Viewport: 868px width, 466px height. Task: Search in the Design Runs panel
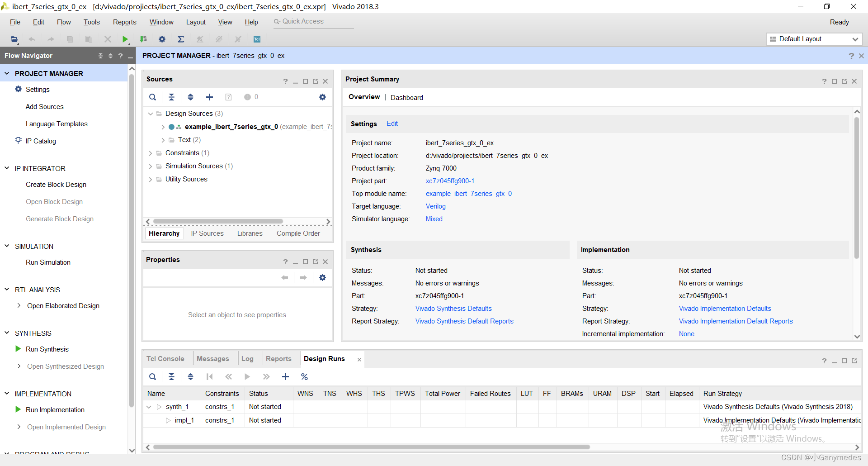pyautogui.click(x=153, y=376)
